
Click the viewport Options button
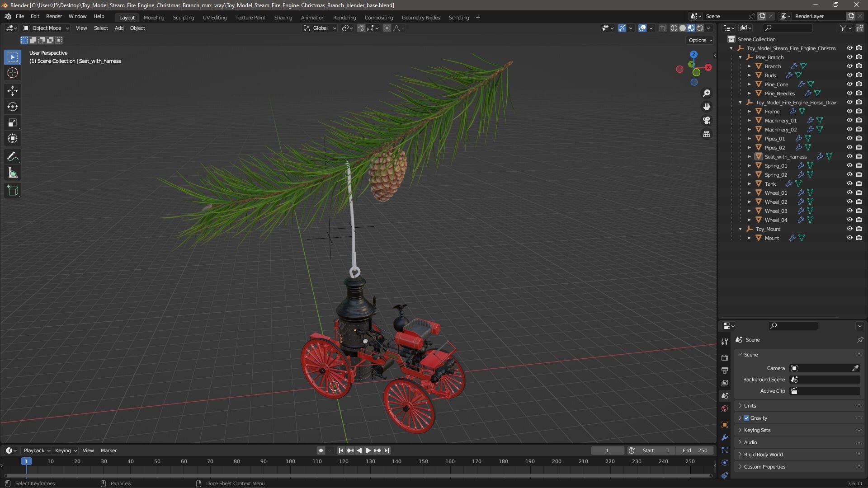coord(700,40)
